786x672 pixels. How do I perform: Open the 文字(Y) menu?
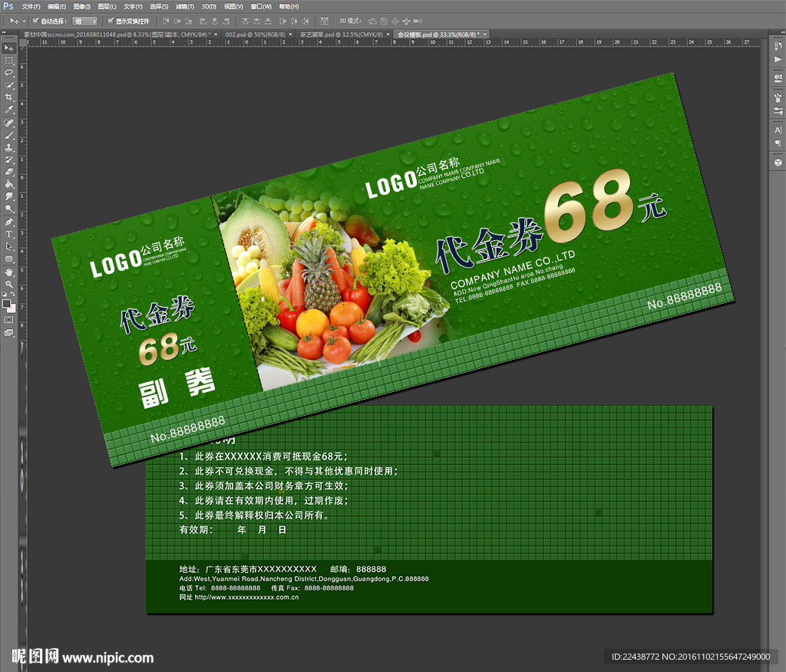133,6
